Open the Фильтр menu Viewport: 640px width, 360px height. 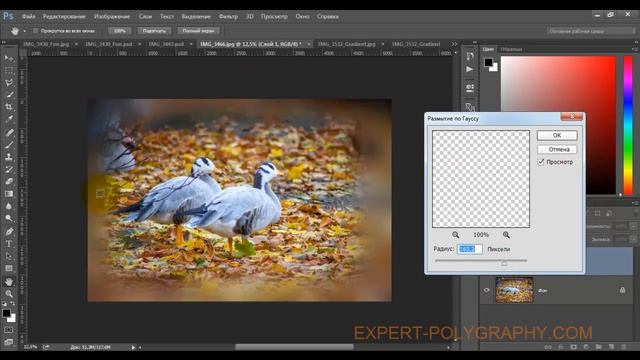click(x=228, y=16)
